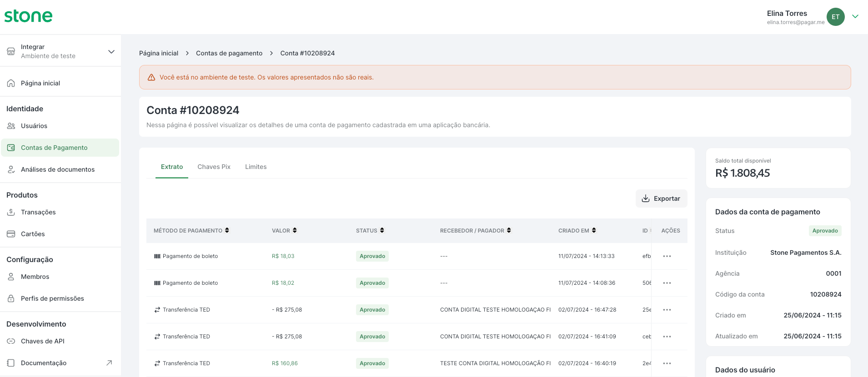
Task: Click the Membros person icon
Action: click(x=11, y=277)
